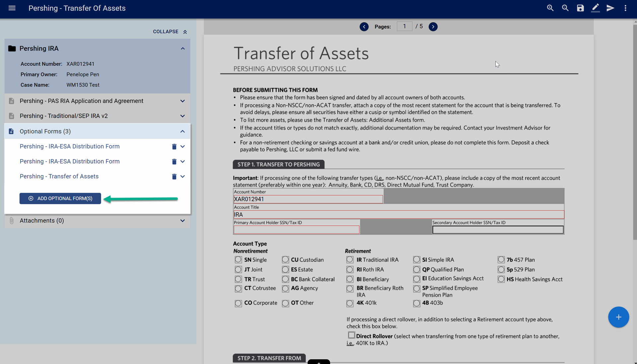Go to the previous page
Image resolution: width=637 pixels, height=364 pixels.
click(364, 27)
